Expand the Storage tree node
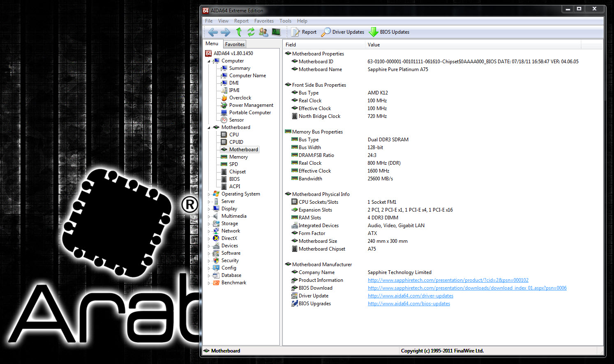 (209, 224)
